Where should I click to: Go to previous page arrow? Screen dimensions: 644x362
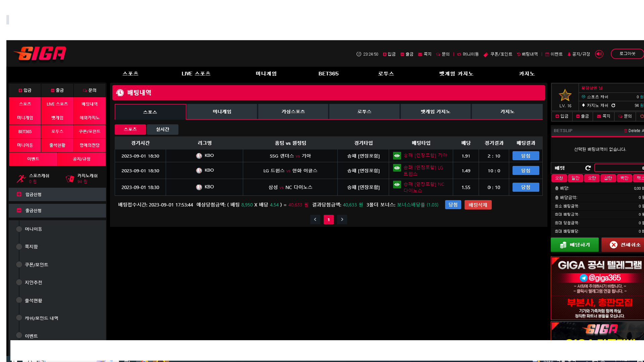(315, 220)
